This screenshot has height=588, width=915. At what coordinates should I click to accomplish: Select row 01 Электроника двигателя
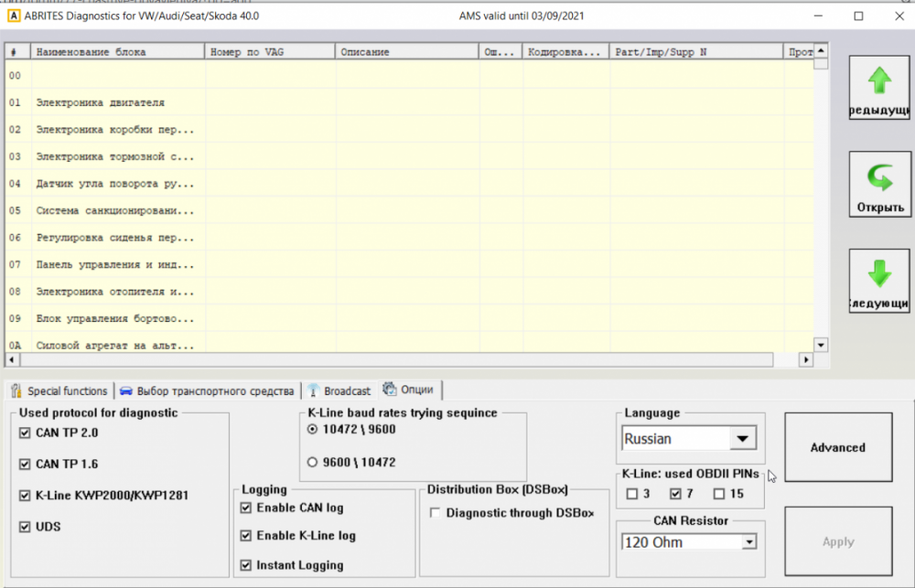pos(409,102)
